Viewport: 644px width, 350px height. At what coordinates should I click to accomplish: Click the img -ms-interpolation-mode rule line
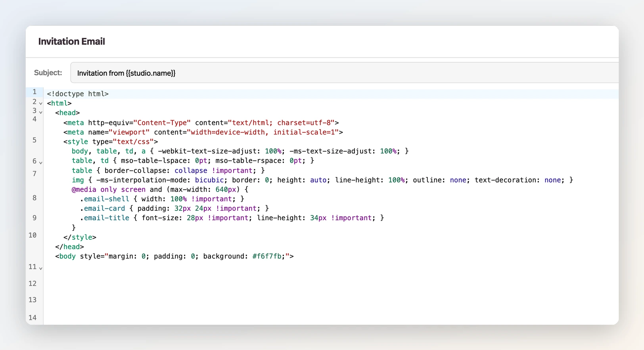(322, 180)
